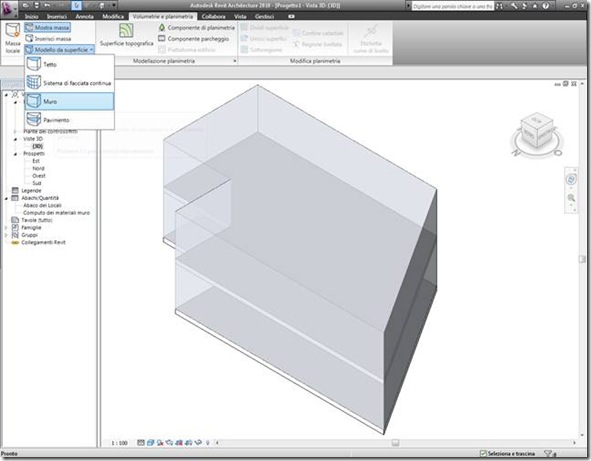This screenshot has height=461, width=591.
Task: Collapse the Viste 3D tree node
Action: (x=15, y=139)
